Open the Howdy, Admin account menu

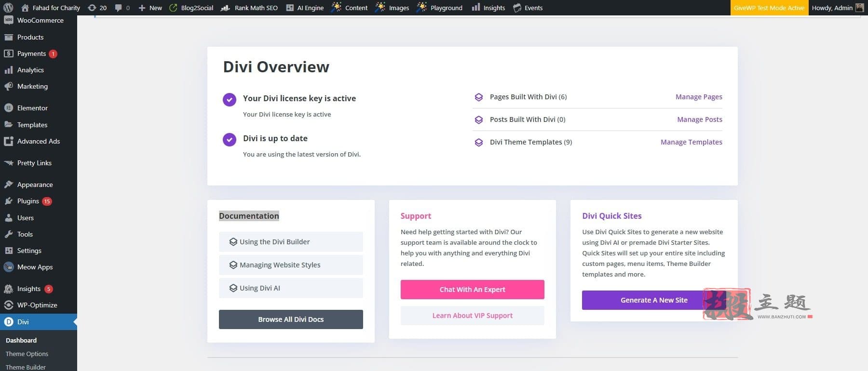pos(837,8)
